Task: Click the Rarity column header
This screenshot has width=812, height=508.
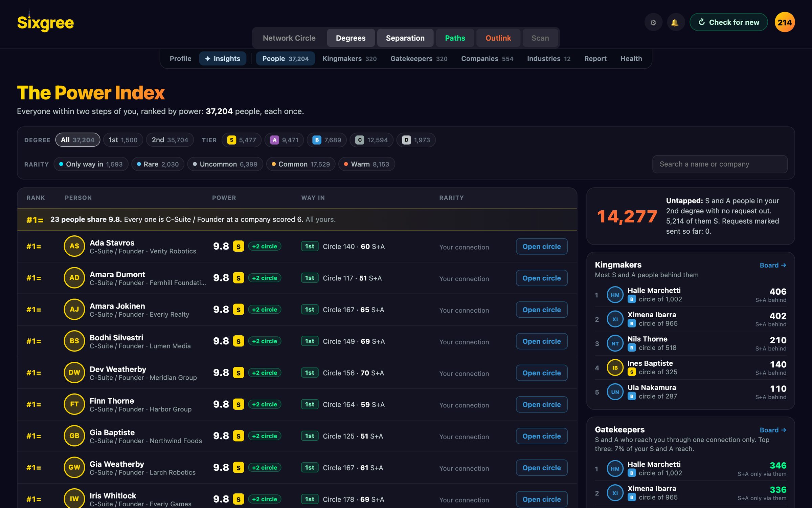Action: point(451,198)
